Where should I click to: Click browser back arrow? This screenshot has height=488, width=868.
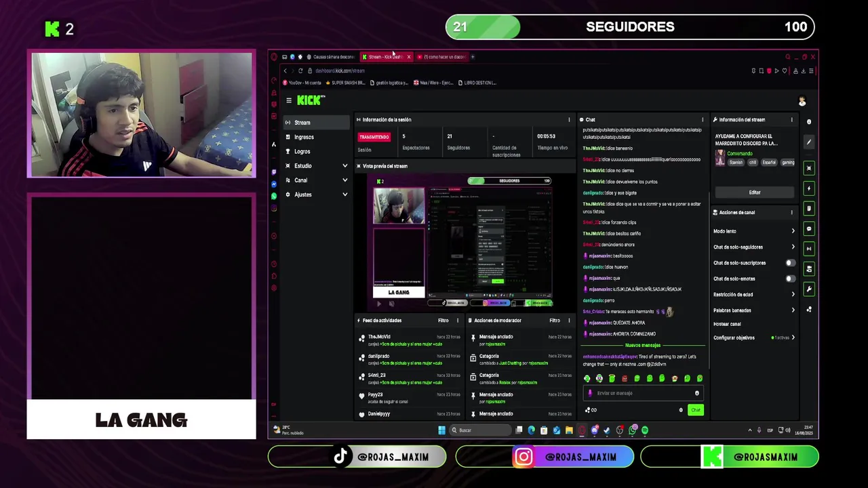(x=285, y=70)
